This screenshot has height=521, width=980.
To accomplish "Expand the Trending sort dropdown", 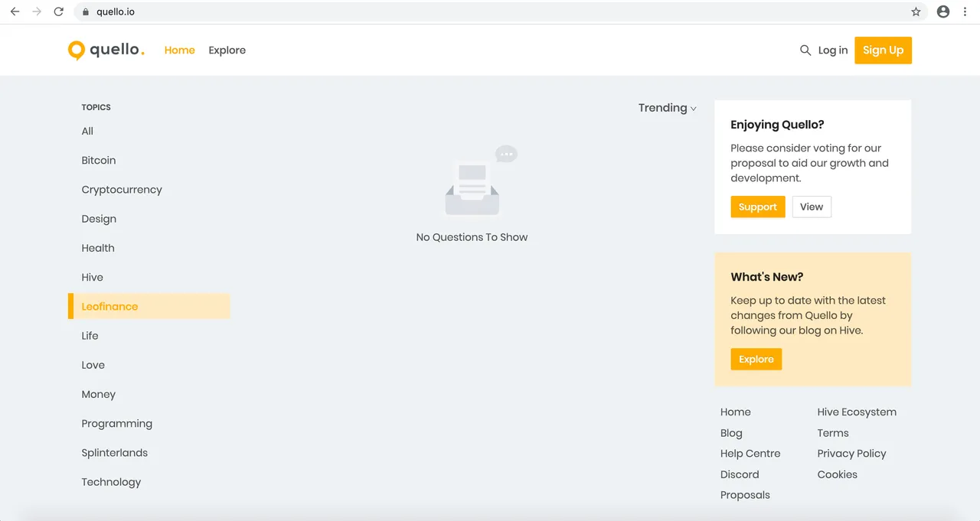I will [x=668, y=108].
